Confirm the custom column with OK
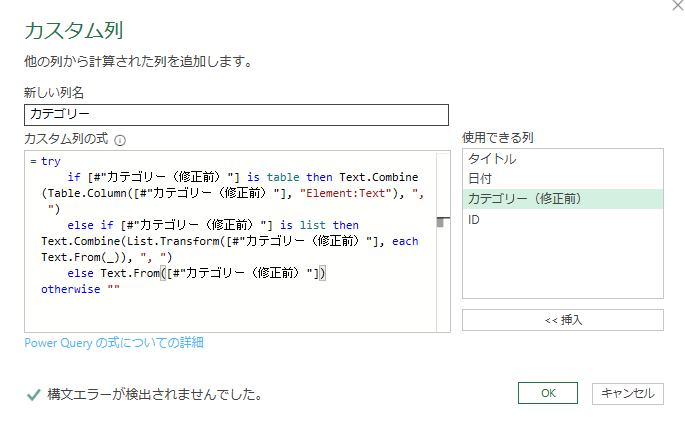The image size is (685, 427). click(x=548, y=393)
